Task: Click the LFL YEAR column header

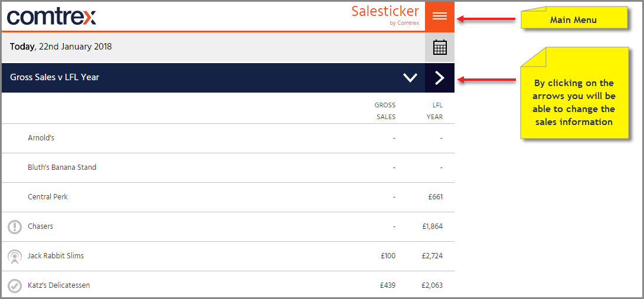Action: pos(434,111)
